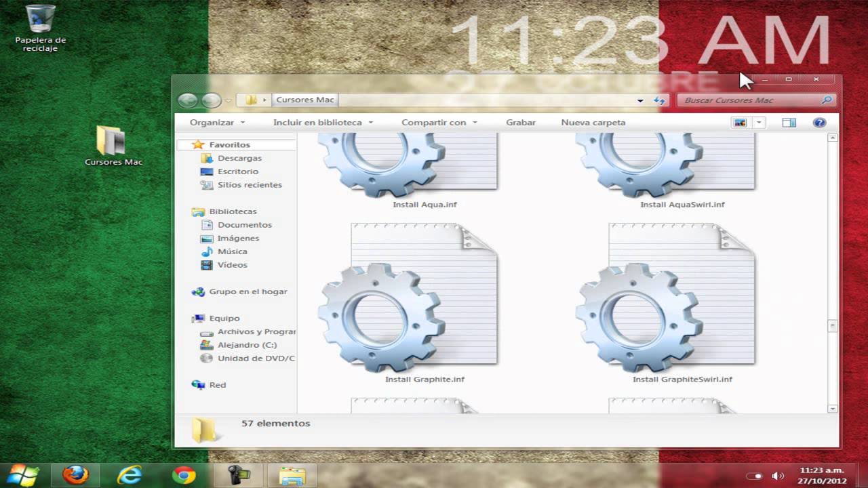Open Windows Explorer taskbar icon
Image resolution: width=868 pixels, height=488 pixels.
[292, 475]
